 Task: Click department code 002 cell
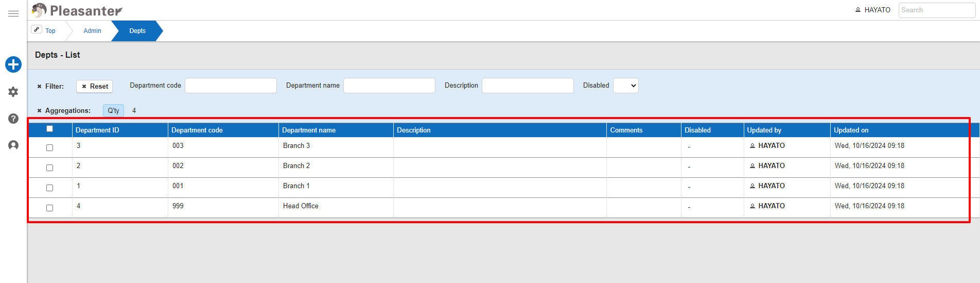coord(178,166)
